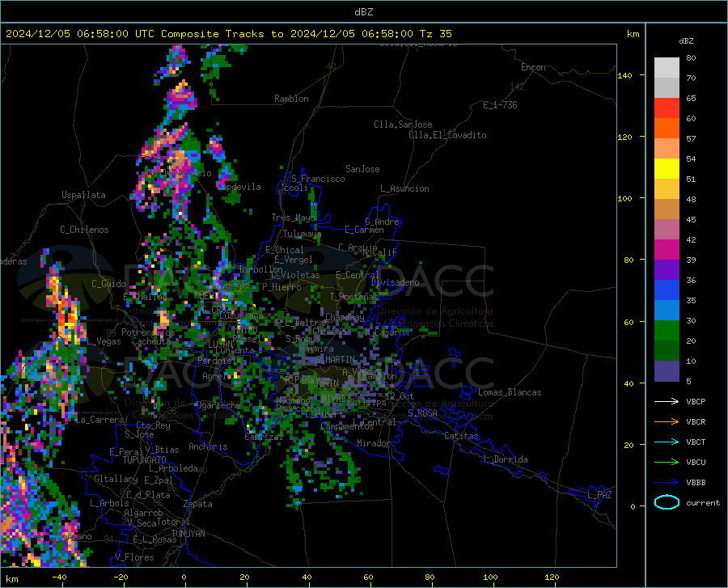Click the VBCU legend text
The image size is (728, 588).
[x=696, y=463]
